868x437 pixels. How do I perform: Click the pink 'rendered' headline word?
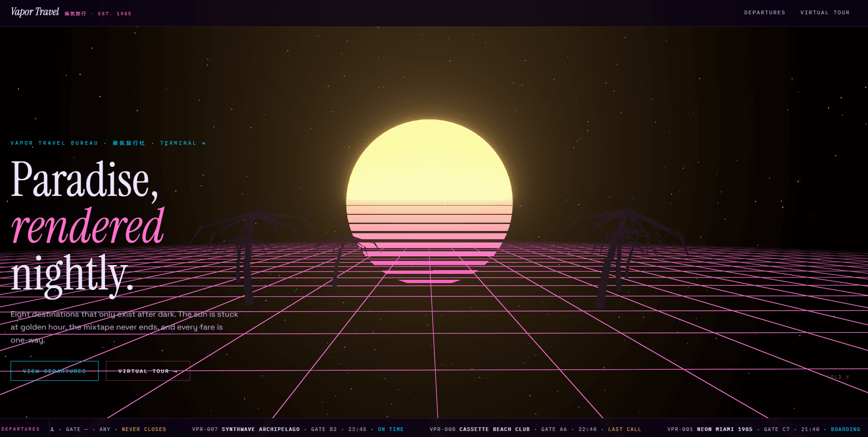(x=88, y=225)
